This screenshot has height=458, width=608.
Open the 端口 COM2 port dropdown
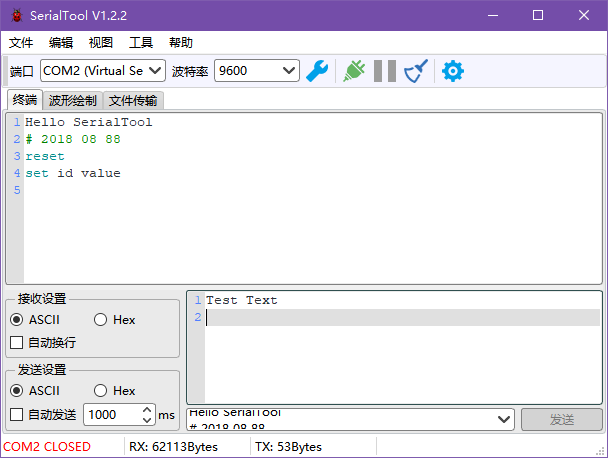103,71
